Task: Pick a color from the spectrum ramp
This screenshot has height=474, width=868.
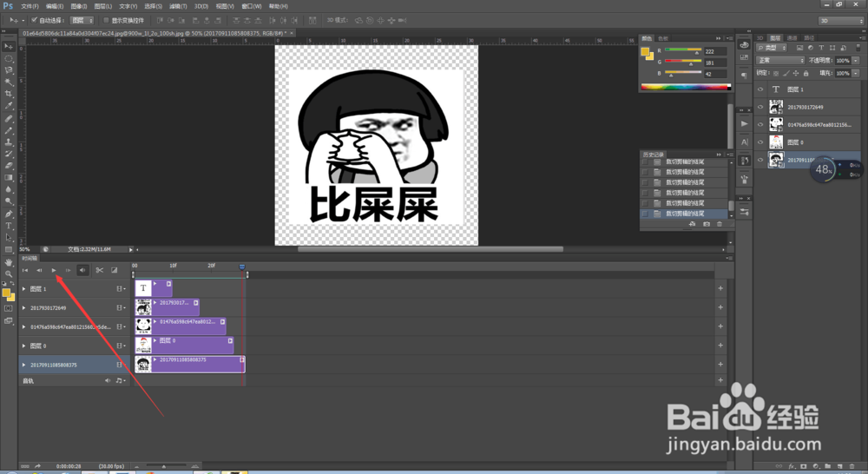Action: click(686, 87)
